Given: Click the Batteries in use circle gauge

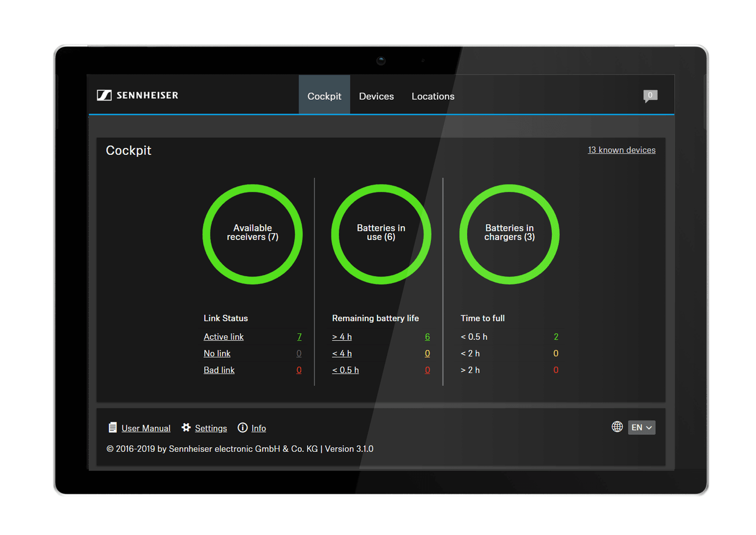Looking at the screenshot, I should pyautogui.click(x=381, y=234).
